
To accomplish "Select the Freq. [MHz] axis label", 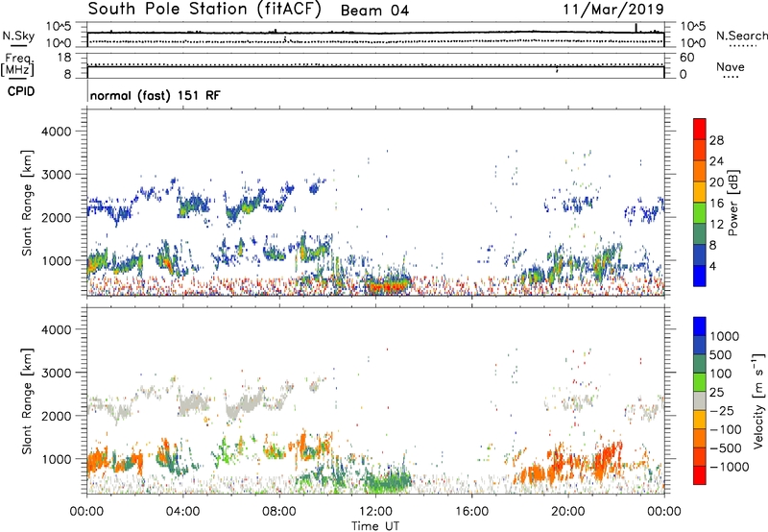I will pyautogui.click(x=17, y=65).
